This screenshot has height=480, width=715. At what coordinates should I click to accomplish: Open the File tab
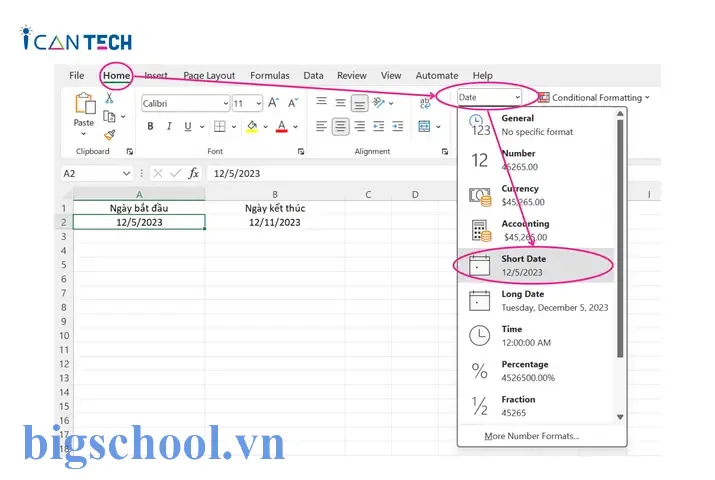tap(77, 75)
